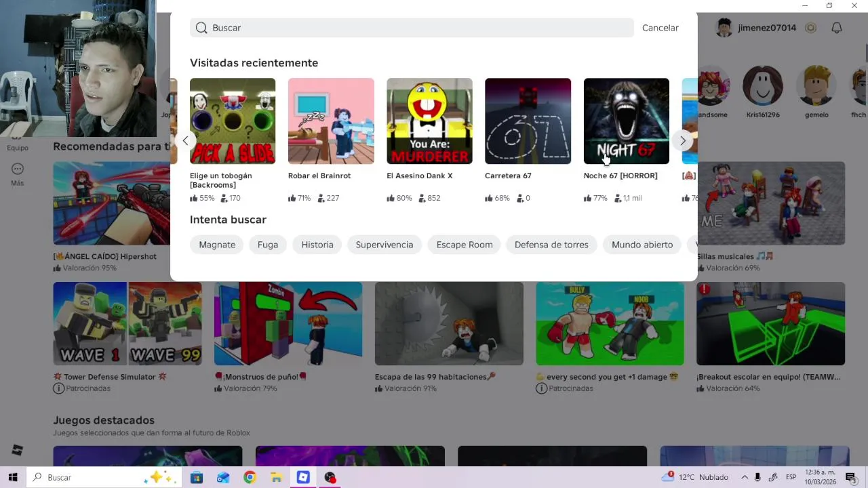Viewport: 868px width, 488px height.
Task: Click the Carretera 67 title text
Action: coord(508,176)
